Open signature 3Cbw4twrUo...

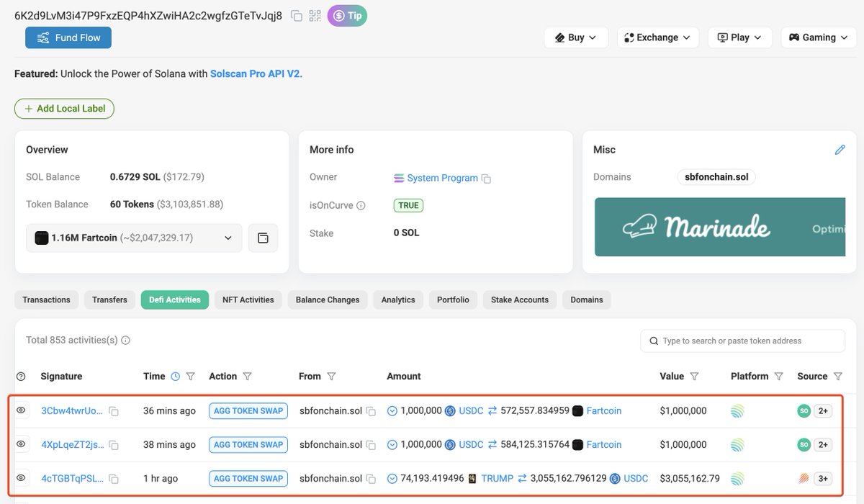pos(72,411)
